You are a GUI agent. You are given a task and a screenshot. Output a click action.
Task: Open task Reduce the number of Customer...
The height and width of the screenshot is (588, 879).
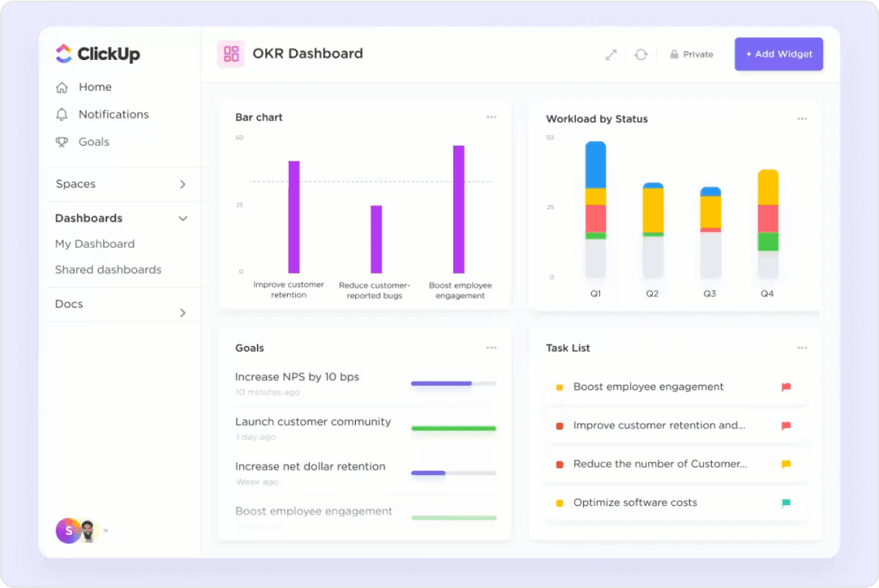(x=660, y=464)
